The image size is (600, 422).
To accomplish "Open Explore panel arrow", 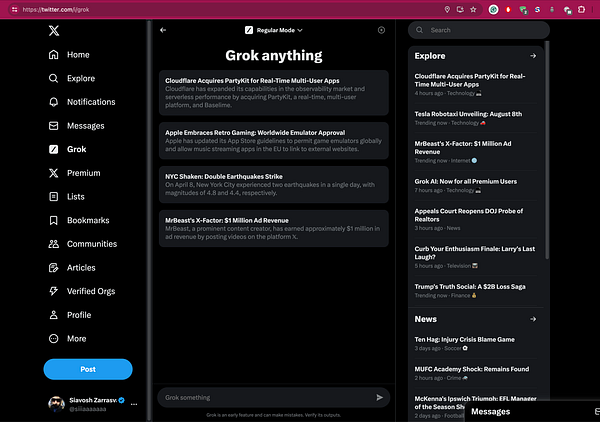I will tap(533, 56).
